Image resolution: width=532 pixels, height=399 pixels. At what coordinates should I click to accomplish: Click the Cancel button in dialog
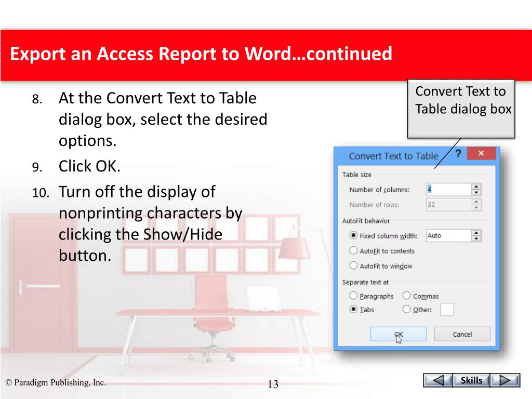(x=462, y=334)
